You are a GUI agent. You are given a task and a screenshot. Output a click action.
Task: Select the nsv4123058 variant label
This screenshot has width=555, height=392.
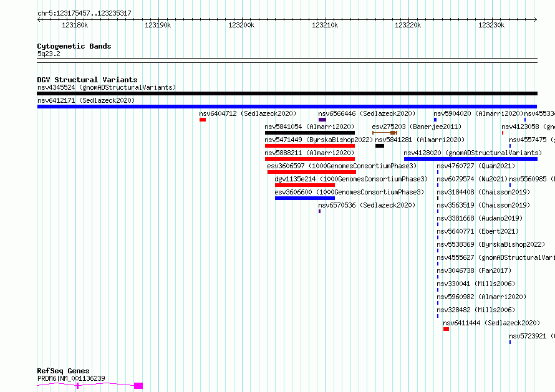click(528, 127)
